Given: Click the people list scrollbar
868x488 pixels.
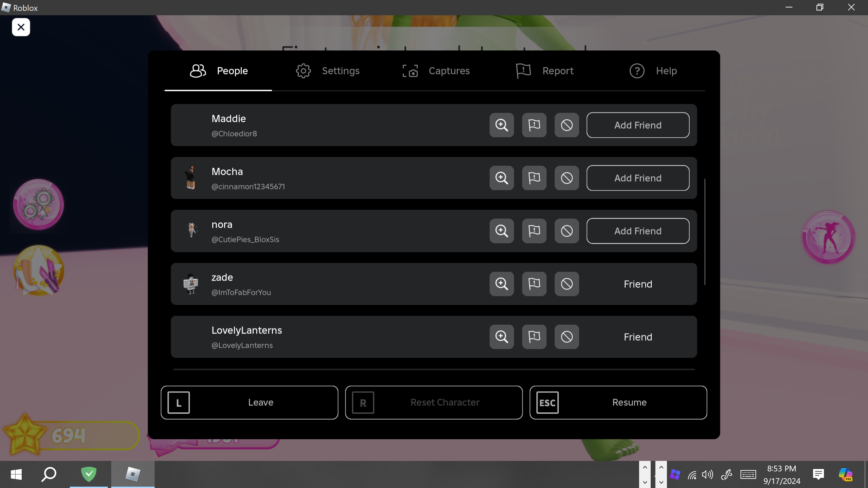Looking at the screenshot, I should [705, 232].
